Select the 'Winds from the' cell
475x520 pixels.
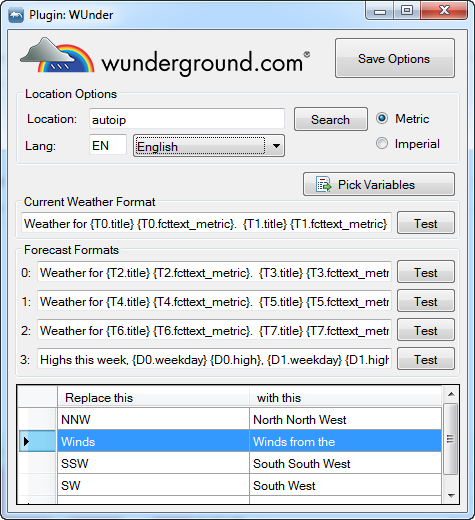(345, 441)
